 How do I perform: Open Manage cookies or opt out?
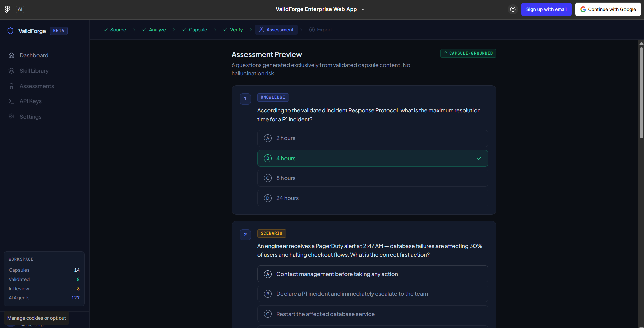37,318
